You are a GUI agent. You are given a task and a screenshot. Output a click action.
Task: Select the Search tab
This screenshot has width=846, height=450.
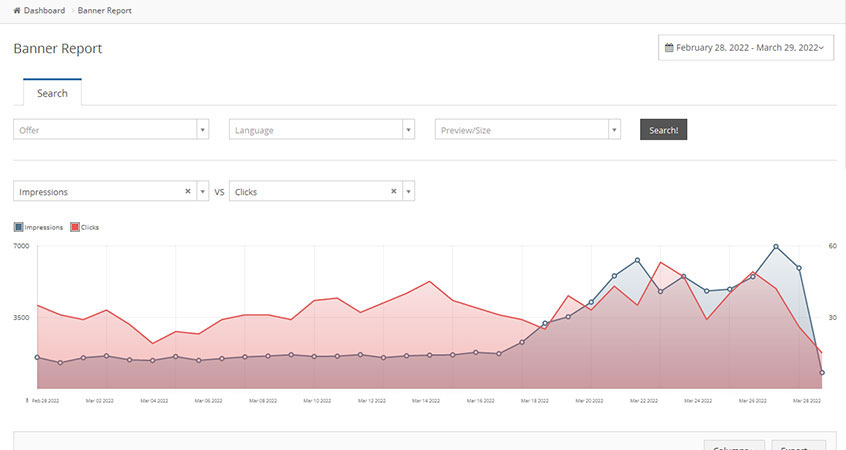[52, 93]
